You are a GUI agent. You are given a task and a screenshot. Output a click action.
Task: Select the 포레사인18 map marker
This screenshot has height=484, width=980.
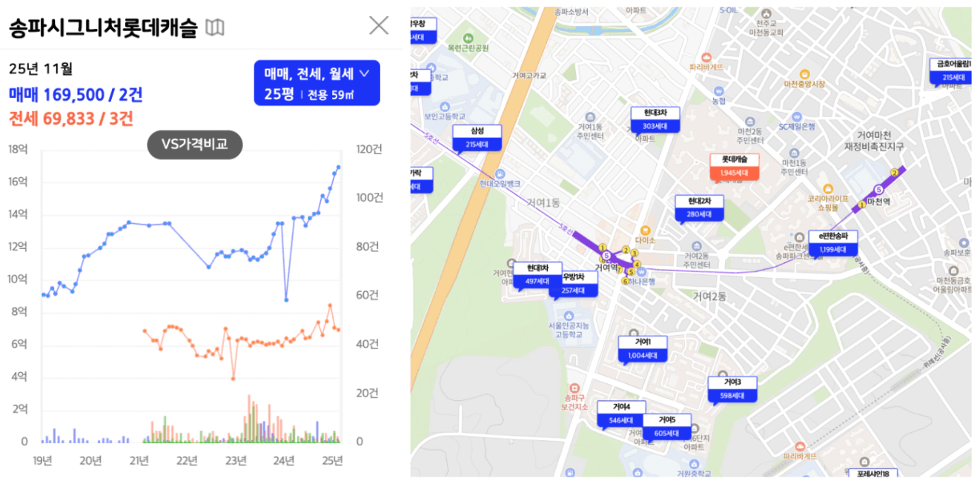pyautogui.click(x=873, y=472)
